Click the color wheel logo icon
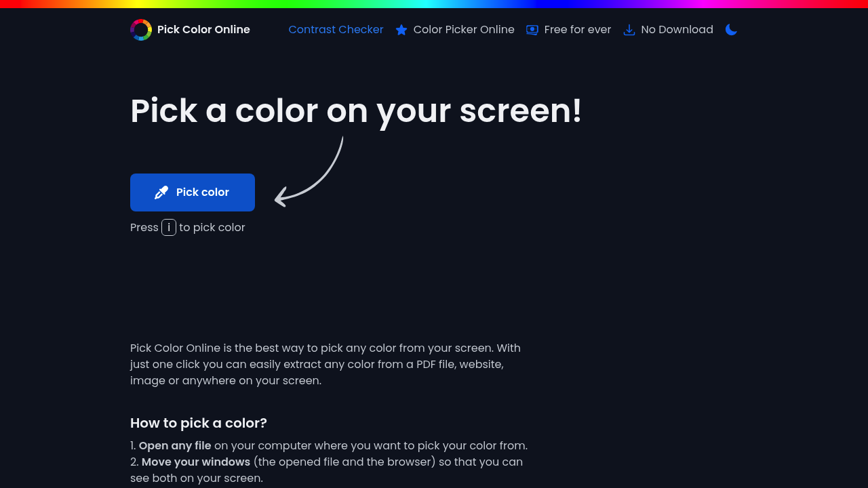868x488 pixels. (x=140, y=29)
